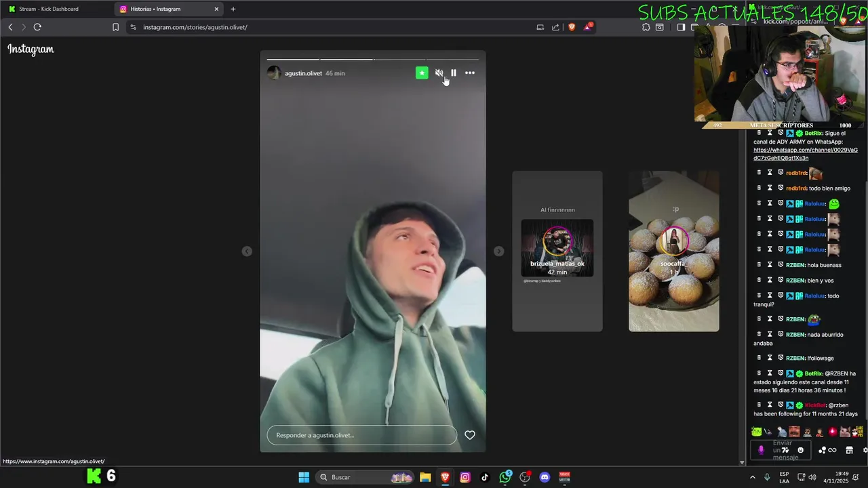This screenshot has height=488, width=868.
Task: Open WhatsApp from the taskbar
Action: point(505,477)
